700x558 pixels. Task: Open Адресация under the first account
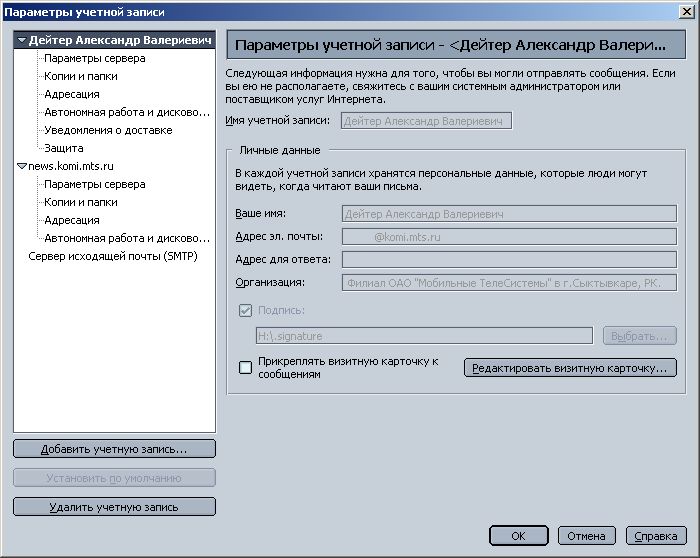(71, 94)
